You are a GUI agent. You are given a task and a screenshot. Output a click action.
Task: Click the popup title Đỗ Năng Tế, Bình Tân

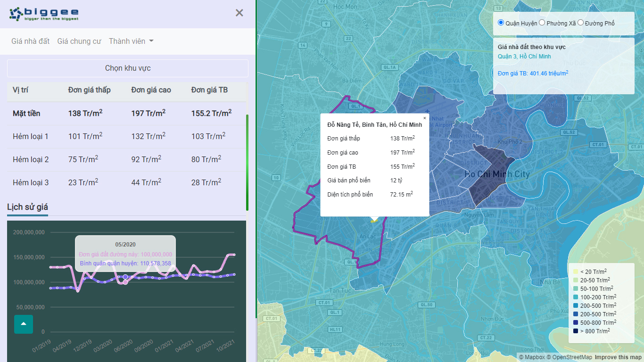(374, 125)
